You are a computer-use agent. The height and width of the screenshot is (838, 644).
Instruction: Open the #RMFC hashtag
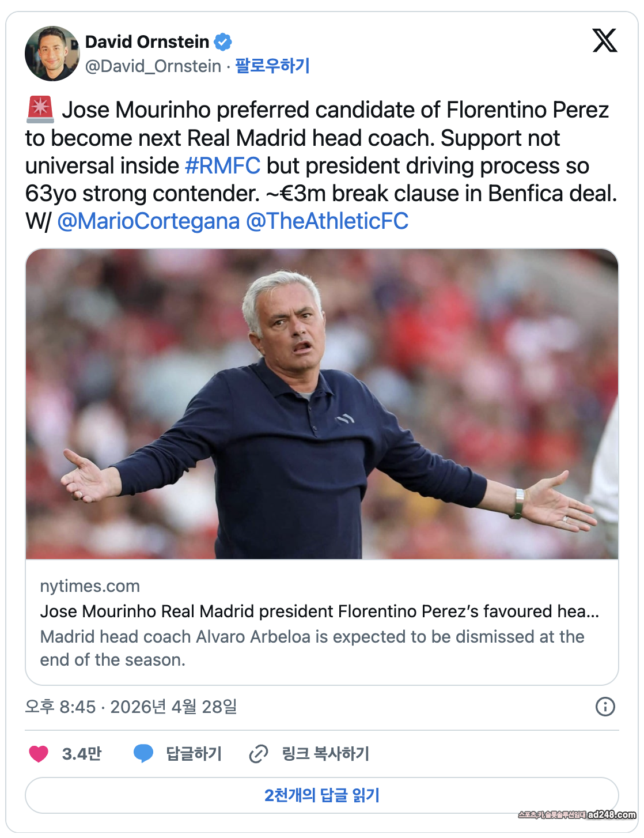(222, 166)
